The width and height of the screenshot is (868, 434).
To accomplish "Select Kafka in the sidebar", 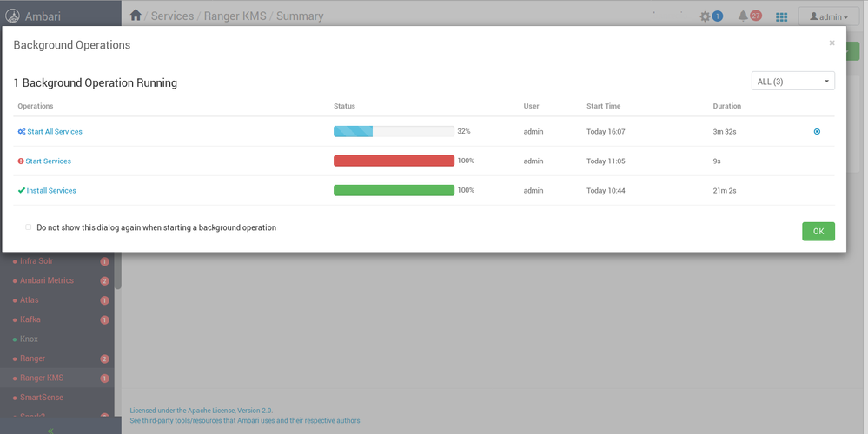I will click(30, 319).
